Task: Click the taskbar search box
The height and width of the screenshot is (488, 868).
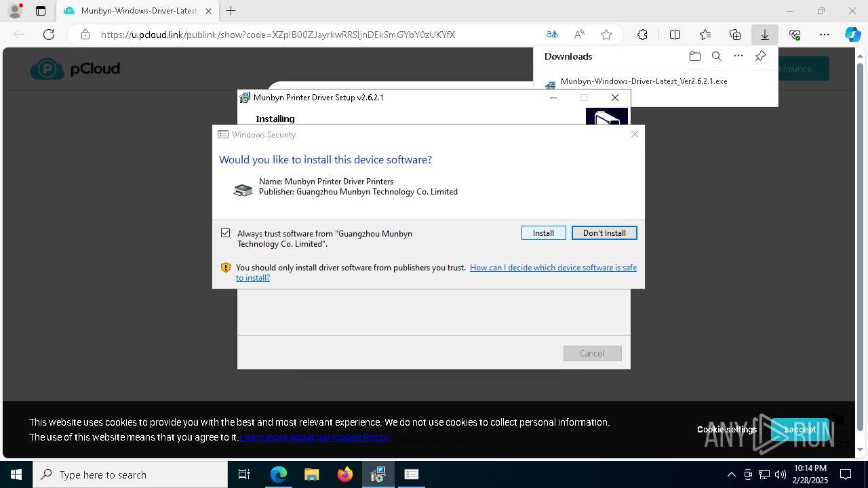Action: tap(130, 474)
